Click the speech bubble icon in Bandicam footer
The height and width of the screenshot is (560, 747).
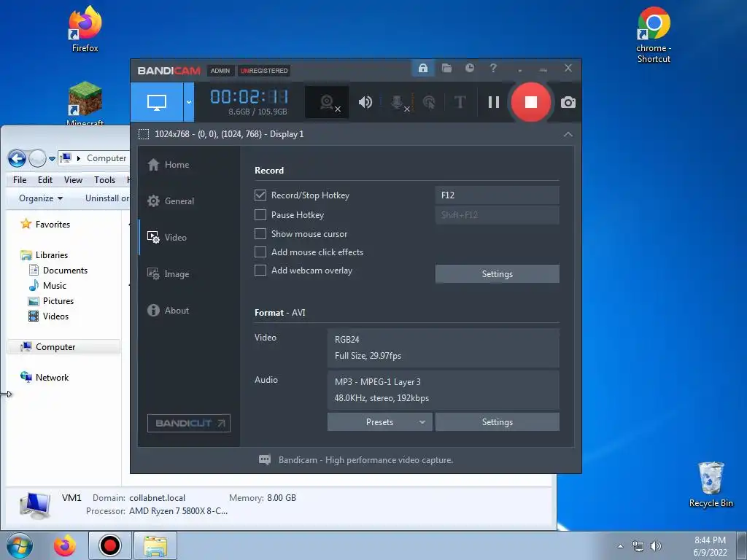(x=264, y=459)
